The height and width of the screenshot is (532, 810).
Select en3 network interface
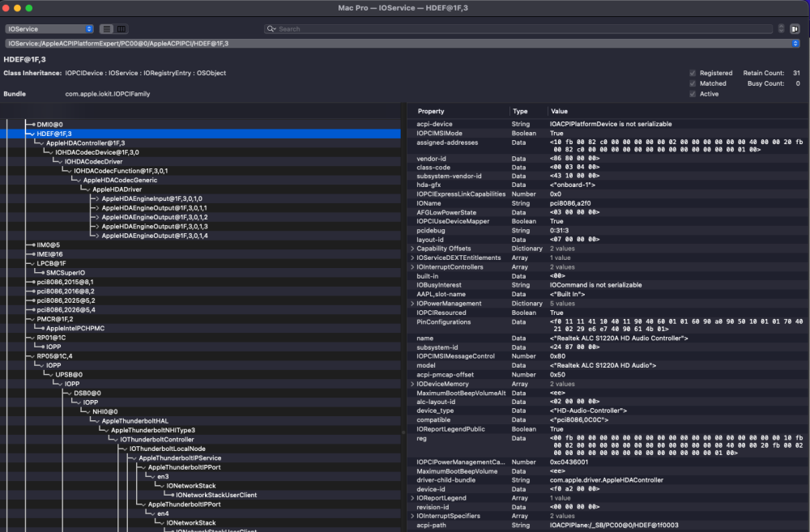point(164,477)
